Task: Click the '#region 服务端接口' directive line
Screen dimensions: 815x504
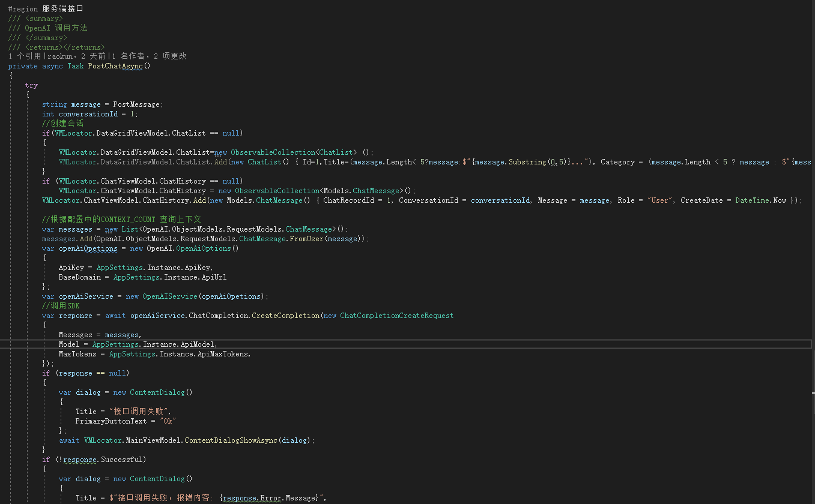Action: point(46,9)
